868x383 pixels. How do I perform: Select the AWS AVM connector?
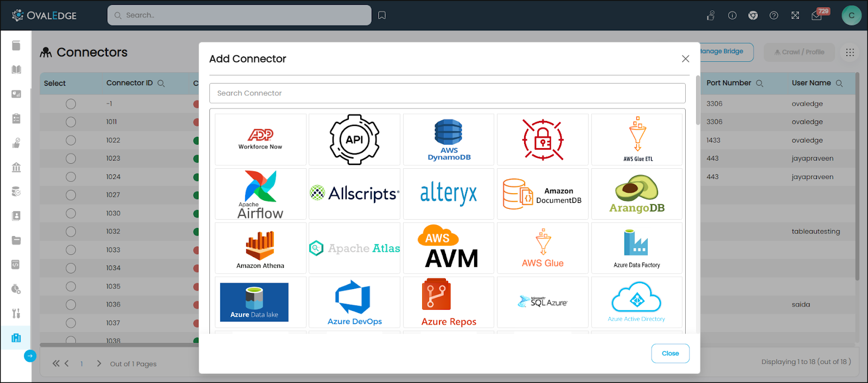(449, 248)
